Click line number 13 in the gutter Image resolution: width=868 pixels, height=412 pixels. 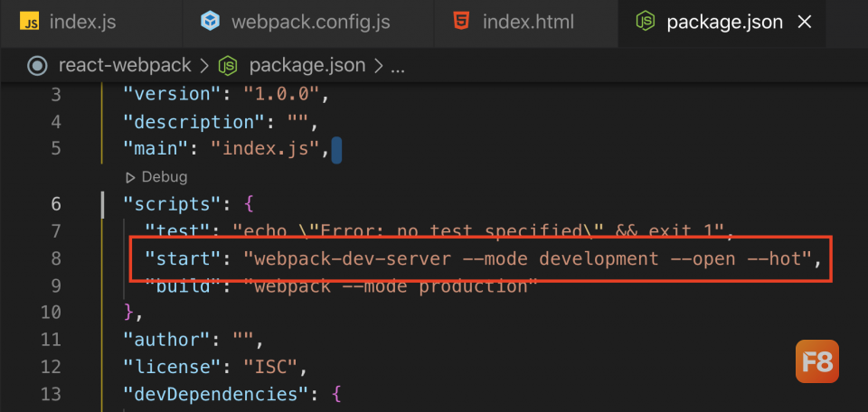tap(51, 394)
